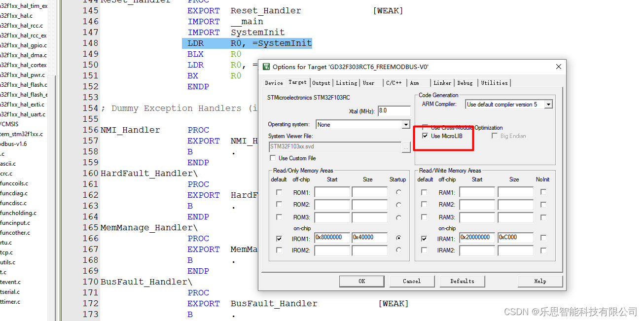Click the Defaults button
This screenshot has height=321, width=644.
(x=462, y=281)
